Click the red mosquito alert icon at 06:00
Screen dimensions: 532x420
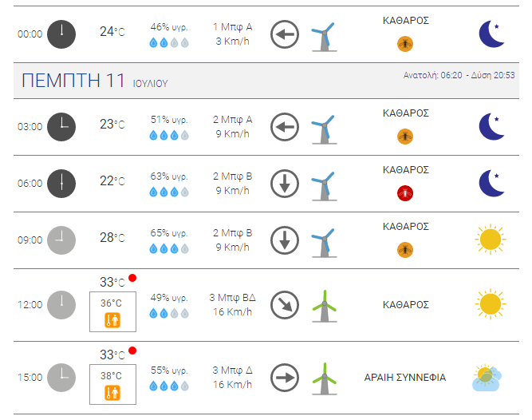405,193
